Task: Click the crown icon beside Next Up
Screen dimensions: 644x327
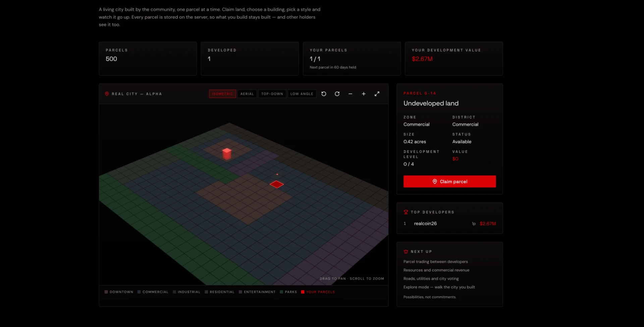Action: point(406,251)
